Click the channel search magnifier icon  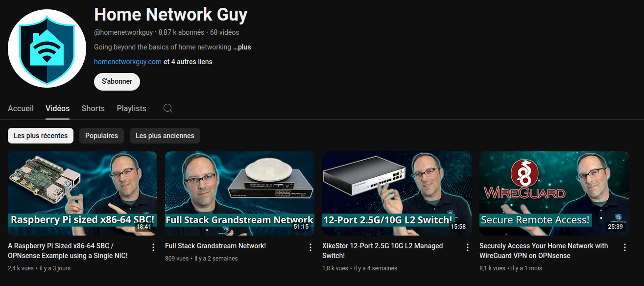click(168, 108)
